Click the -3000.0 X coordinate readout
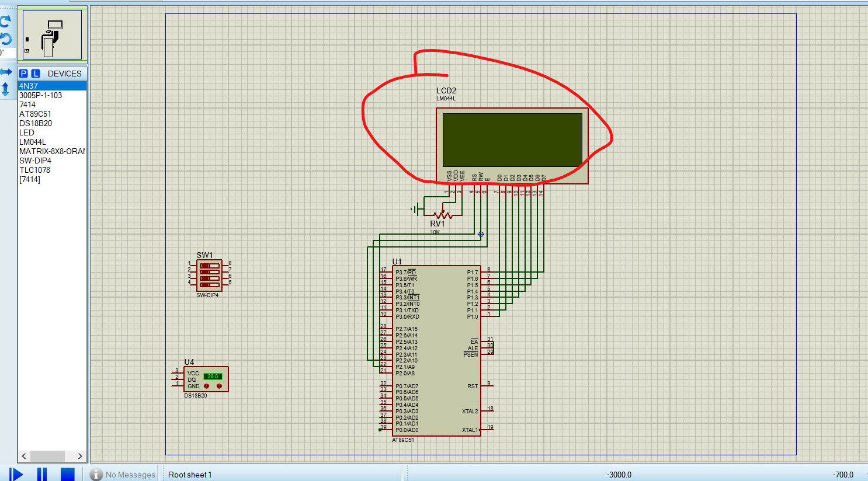Image resolution: width=868 pixels, height=481 pixels. 619,475
